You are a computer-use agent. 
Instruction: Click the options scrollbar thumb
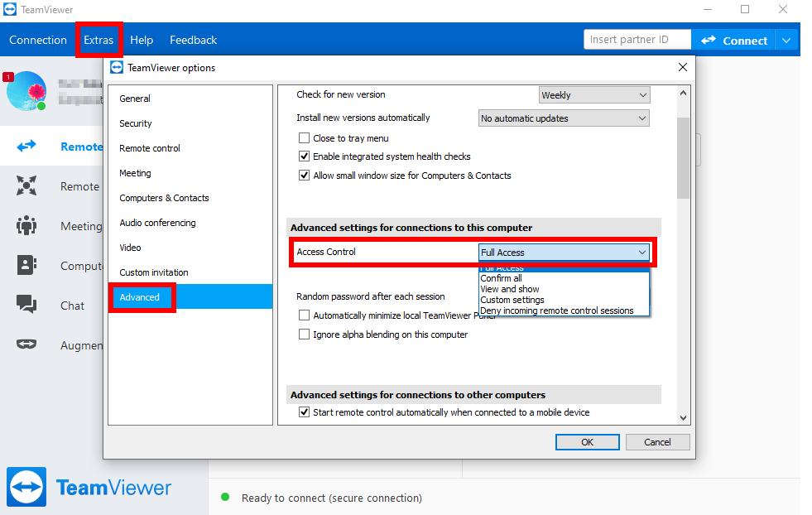pos(683,158)
